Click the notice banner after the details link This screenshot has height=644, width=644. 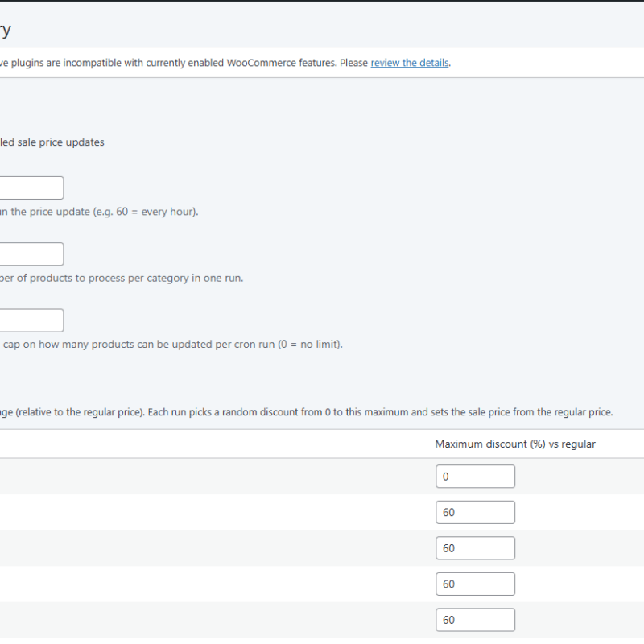click(547, 63)
